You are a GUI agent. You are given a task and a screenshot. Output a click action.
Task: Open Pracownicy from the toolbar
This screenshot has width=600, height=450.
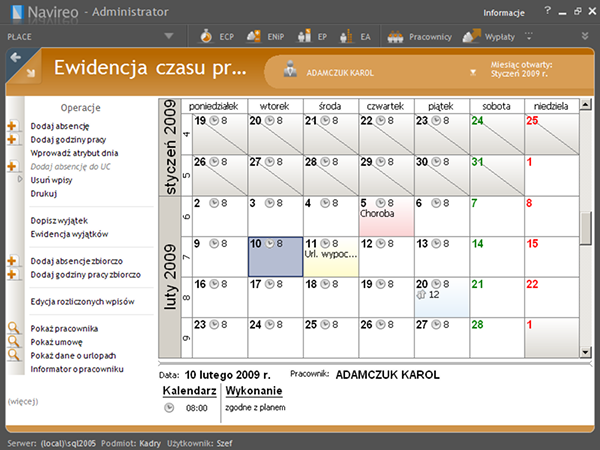tap(421, 37)
